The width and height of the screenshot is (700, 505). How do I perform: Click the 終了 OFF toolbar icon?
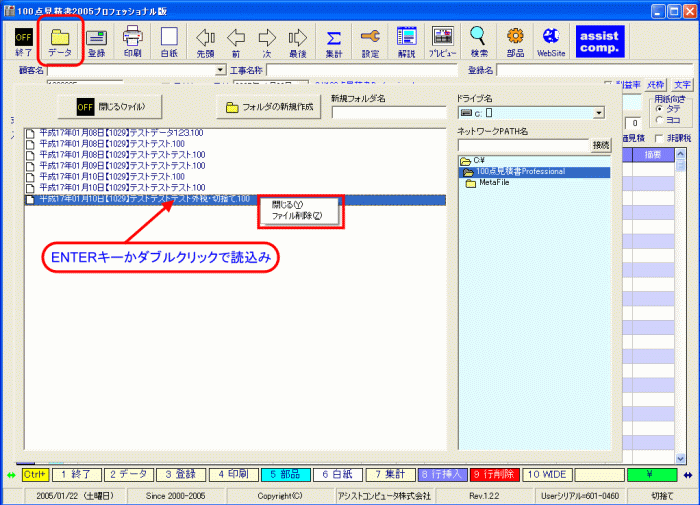click(x=24, y=42)
